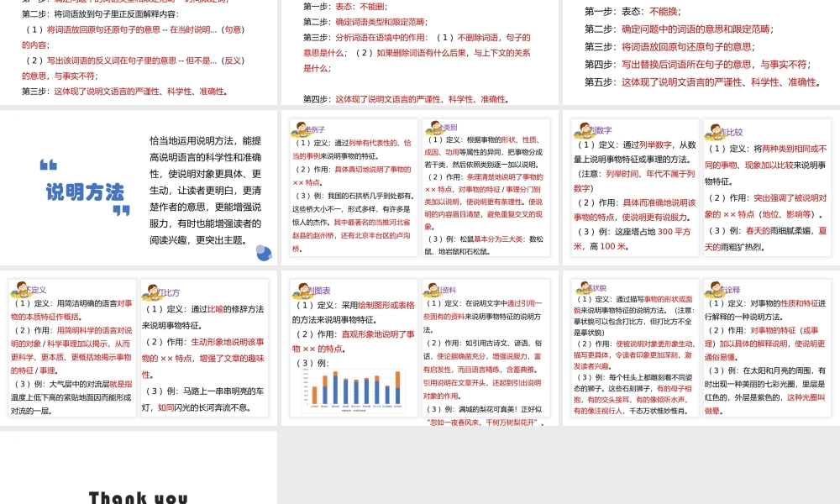
Task: Click the text 我国的石拱桥几乎到处都有
Action: coord(370,196)
